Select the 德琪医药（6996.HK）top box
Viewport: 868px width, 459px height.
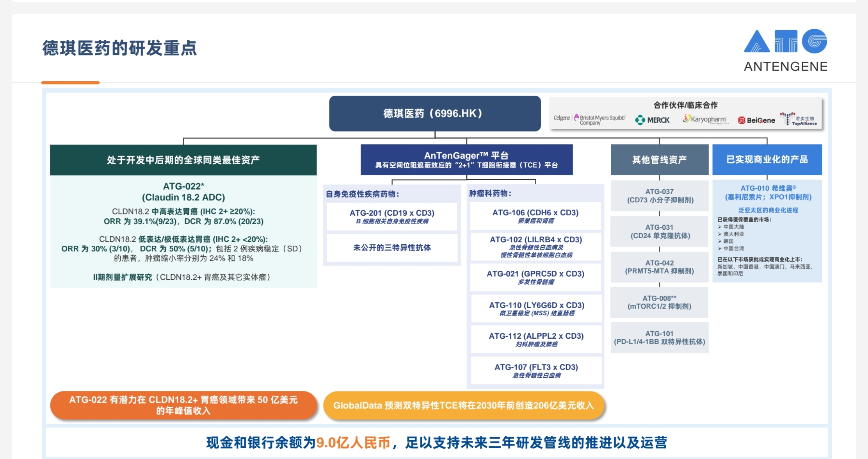[435, 113]
